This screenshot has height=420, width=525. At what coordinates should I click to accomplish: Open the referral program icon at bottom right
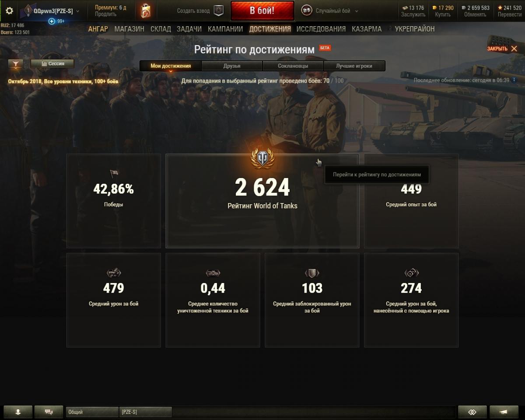(x=472, y=412)
